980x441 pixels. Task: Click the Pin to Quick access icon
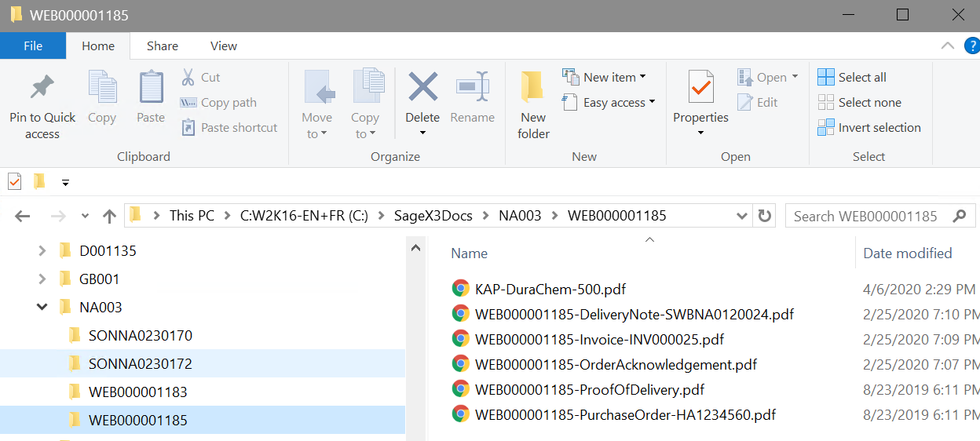(42, 88)
